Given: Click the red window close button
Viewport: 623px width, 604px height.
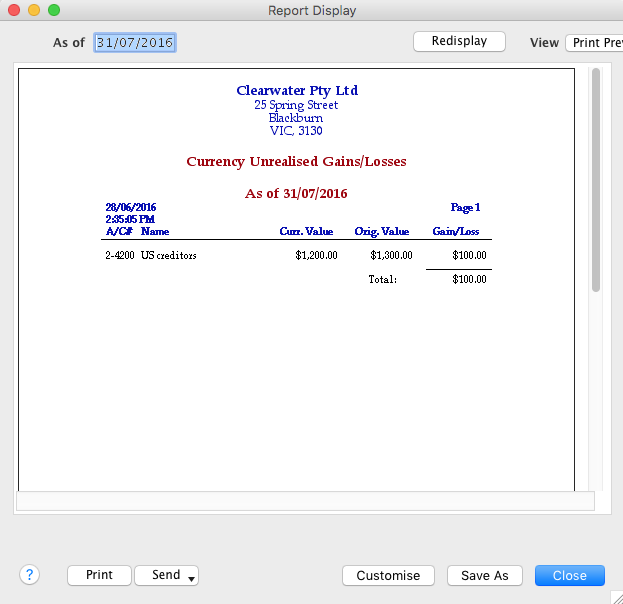Looking at the screenshot, I should coord(14,10).
